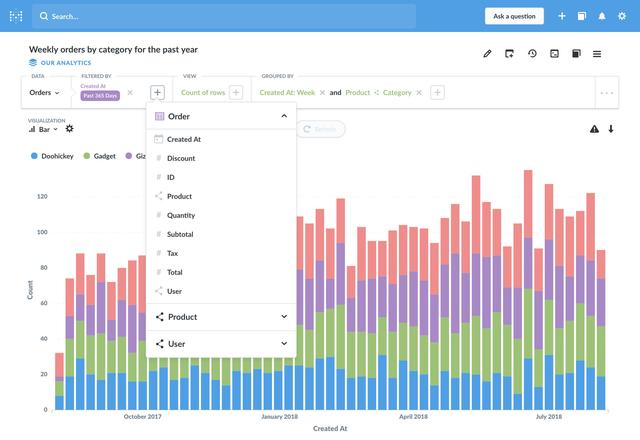Collapse the Order section
The width and height of the screenshot is (640, 440).
[221, 116]
